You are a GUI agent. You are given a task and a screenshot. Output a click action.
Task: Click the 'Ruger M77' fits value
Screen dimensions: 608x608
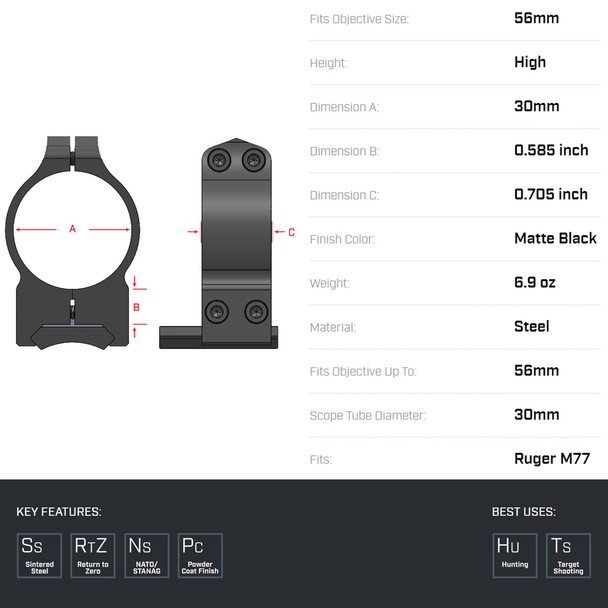[552, 459]
